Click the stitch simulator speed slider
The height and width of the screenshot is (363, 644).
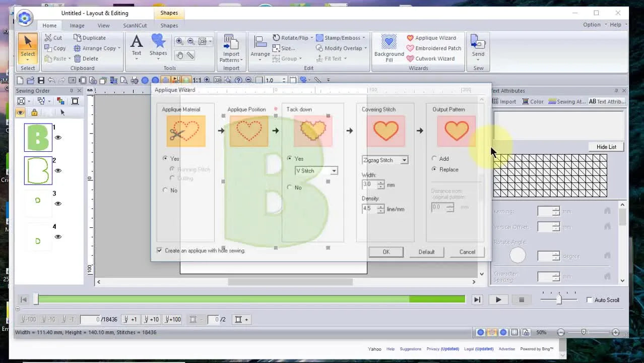558,299
